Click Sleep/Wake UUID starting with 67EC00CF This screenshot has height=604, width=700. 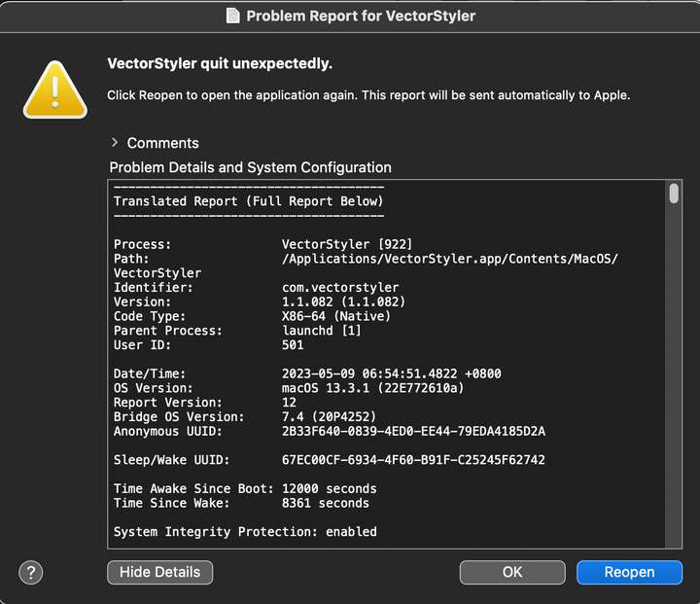point(413,460)
